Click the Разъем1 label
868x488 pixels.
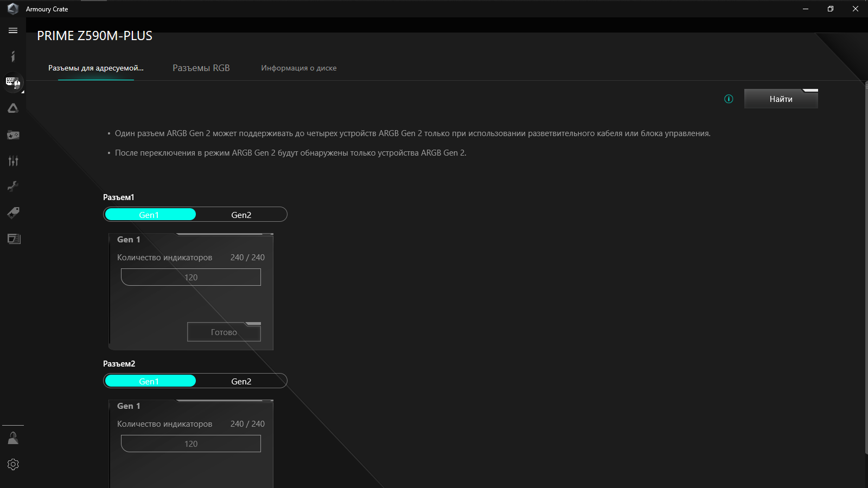click(x=119, y=197)
